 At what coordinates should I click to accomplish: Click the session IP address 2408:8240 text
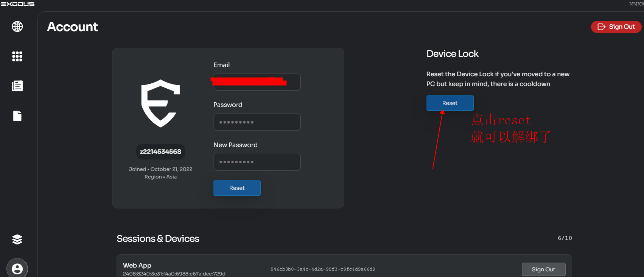(174, 274)
